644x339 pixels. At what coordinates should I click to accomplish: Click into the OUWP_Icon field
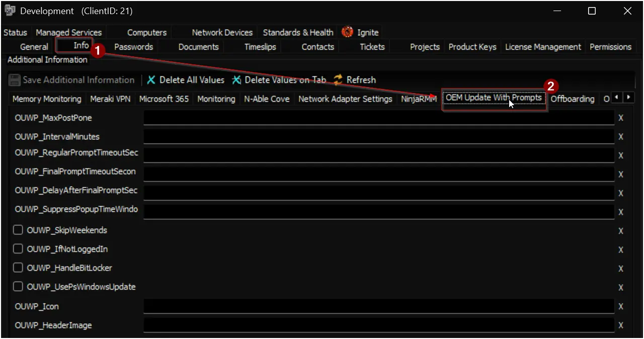(x=379, y=306)
